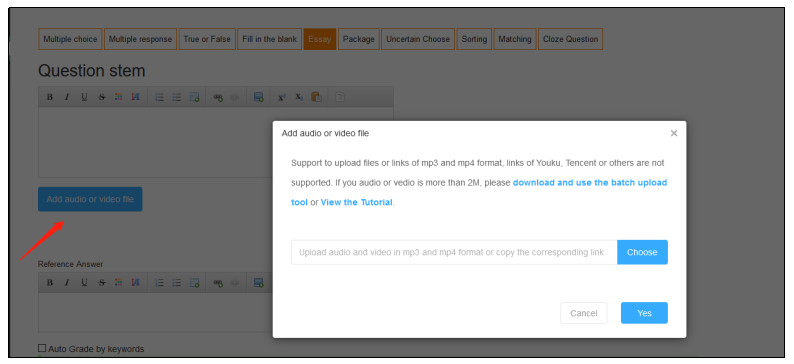Insert image in Question stem toolbar

[259, 97]
